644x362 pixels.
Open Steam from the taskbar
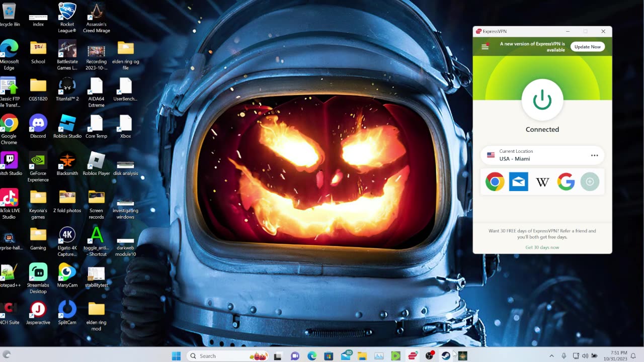[x=446, y=356]
